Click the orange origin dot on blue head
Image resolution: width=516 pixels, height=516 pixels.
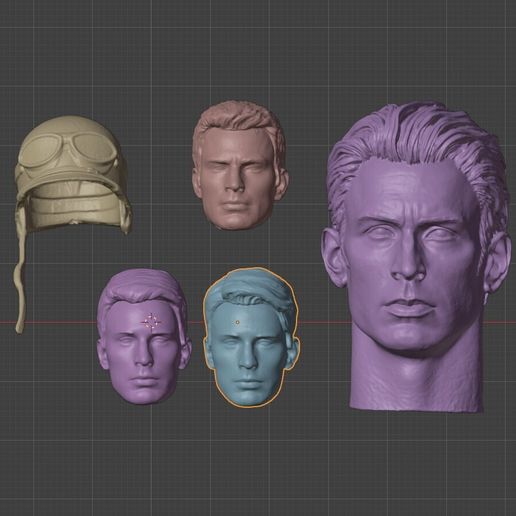(x=237, y=322)
